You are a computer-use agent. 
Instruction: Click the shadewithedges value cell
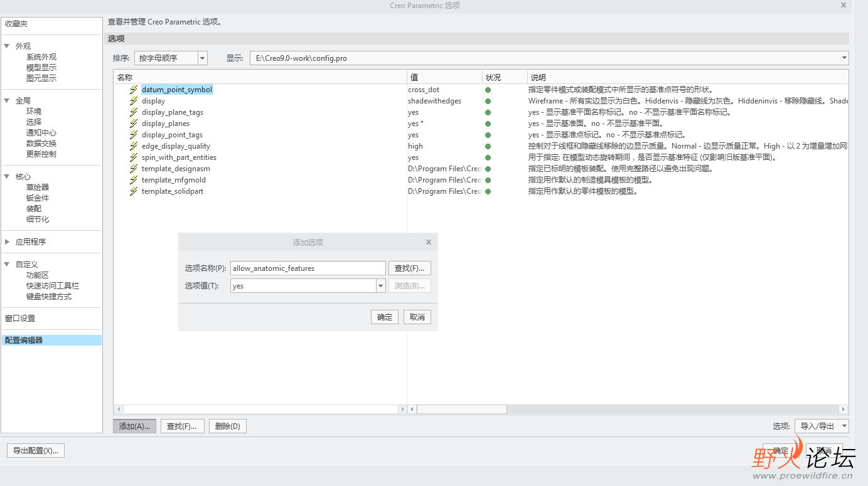434,101
